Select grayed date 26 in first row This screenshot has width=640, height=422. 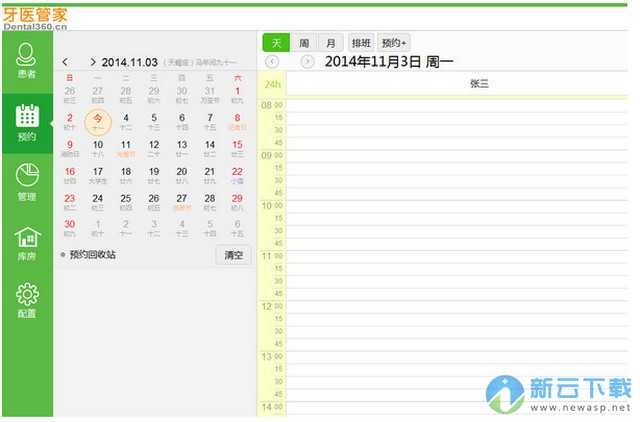click(70, 95)
